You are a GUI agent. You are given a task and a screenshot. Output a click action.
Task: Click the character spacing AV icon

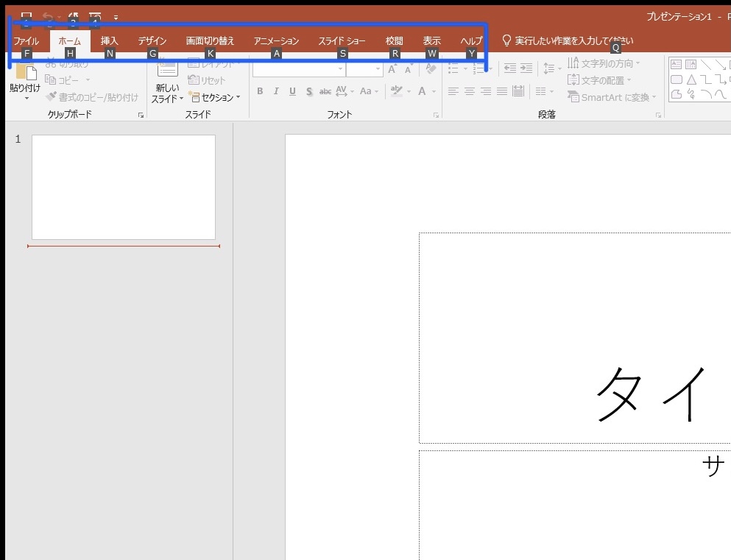[342, 91]
